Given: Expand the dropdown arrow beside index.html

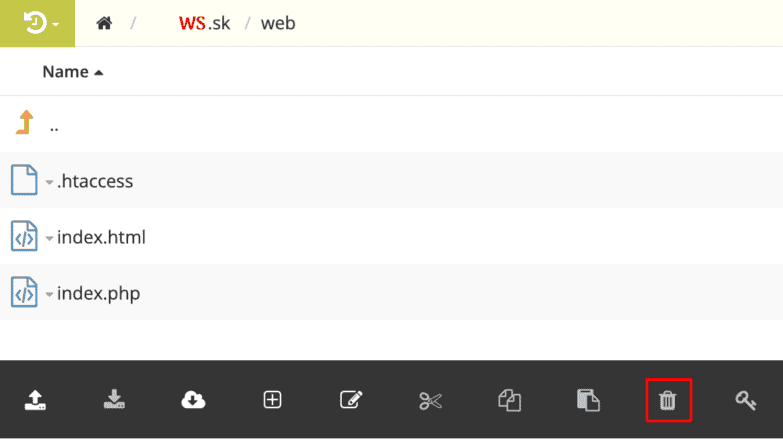Looking at the screenshot, I should 49,238.
